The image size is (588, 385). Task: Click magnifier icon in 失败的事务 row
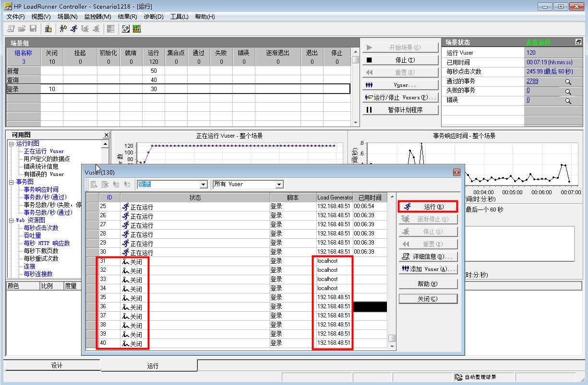click(568, 92)
